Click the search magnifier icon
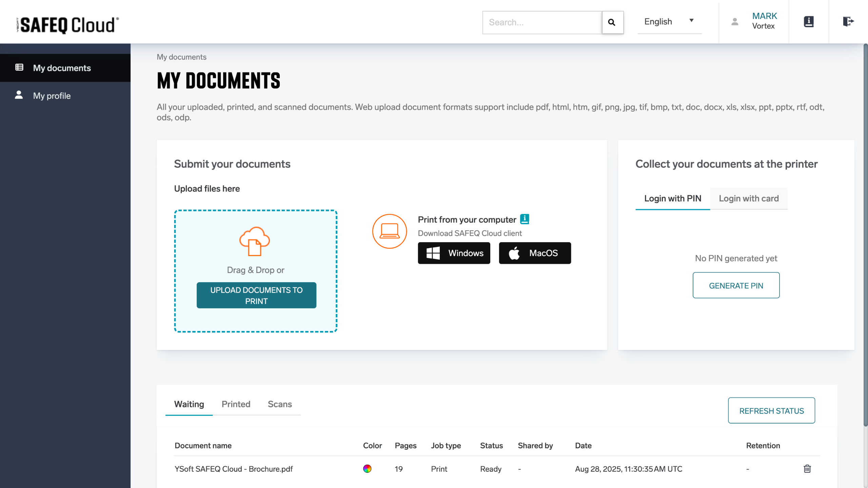The width and height of the screenshot is (868, 488). [x=612, y=22]
